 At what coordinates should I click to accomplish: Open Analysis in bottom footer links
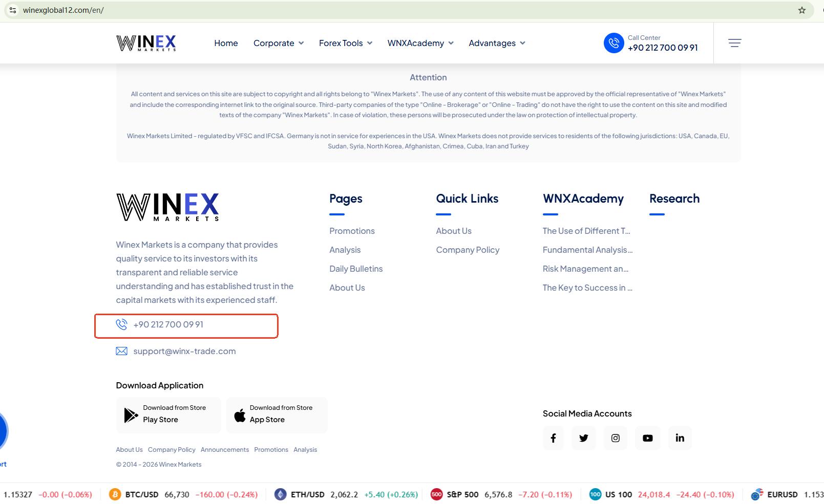coord(305,450)
